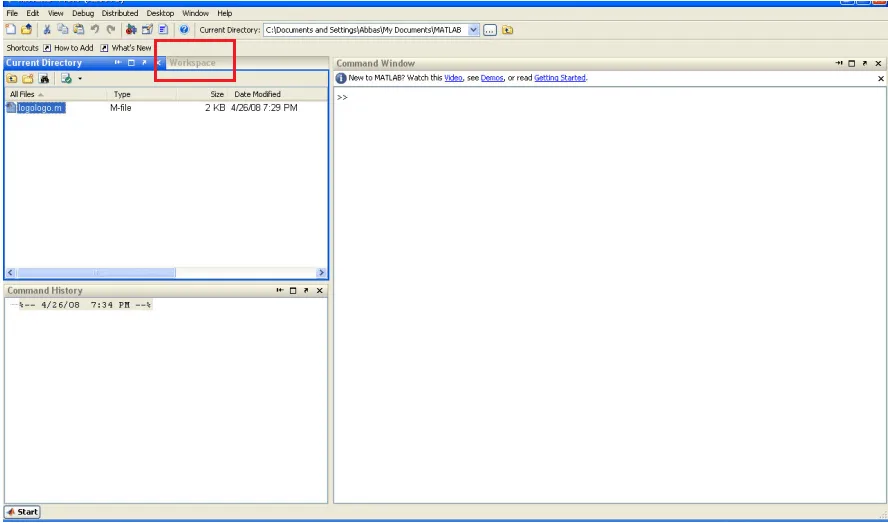Open the Distributed menu
The image size is (888, 523).
[120, 13]
